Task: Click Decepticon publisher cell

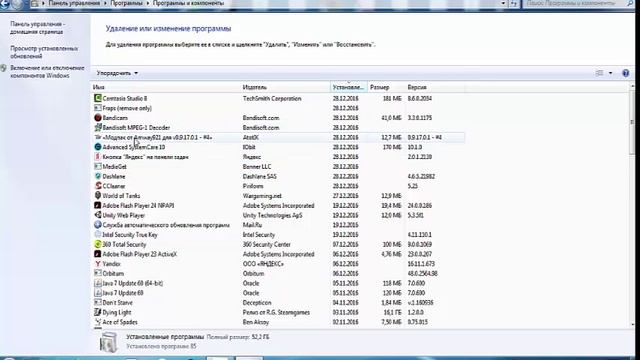Action: (257, 303)
